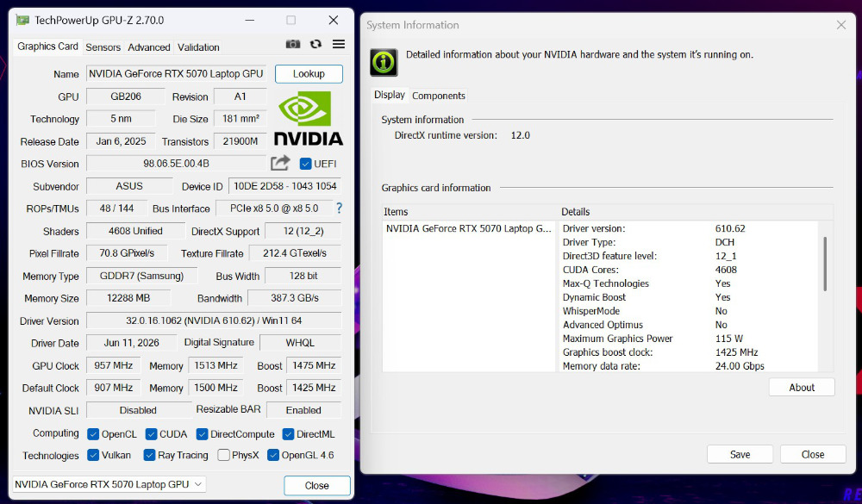Switch to the Graphics Card tab
Image resolution: width=862 pixels, height=504 pixels.
[47, 47]
